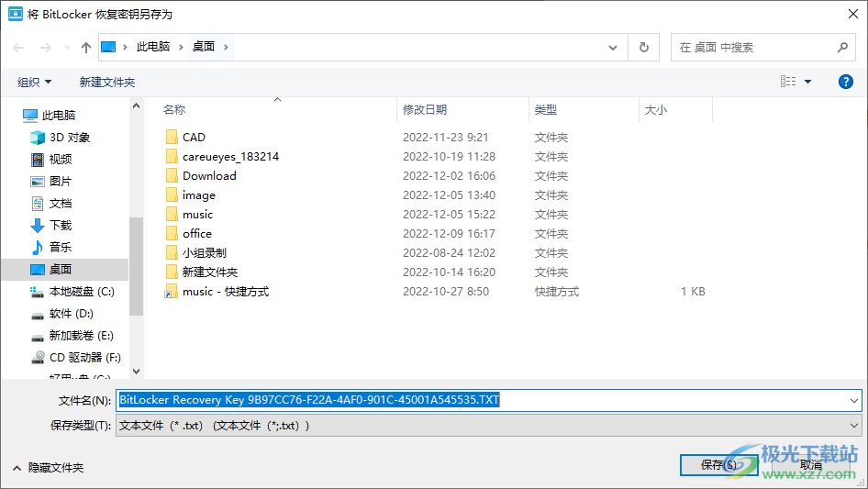Sort by the 大小 column header
The image size is (868, 489).
[656, 110]
